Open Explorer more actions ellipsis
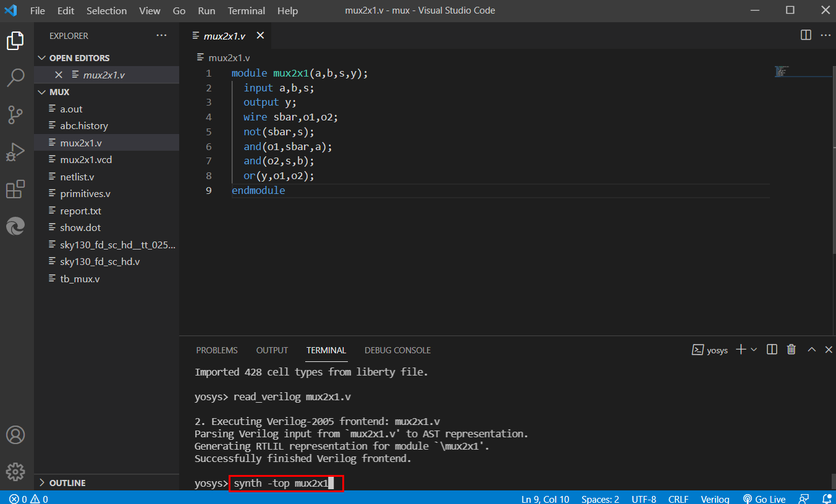Screen dimensions: 836x504 click(x=162, y=36)
